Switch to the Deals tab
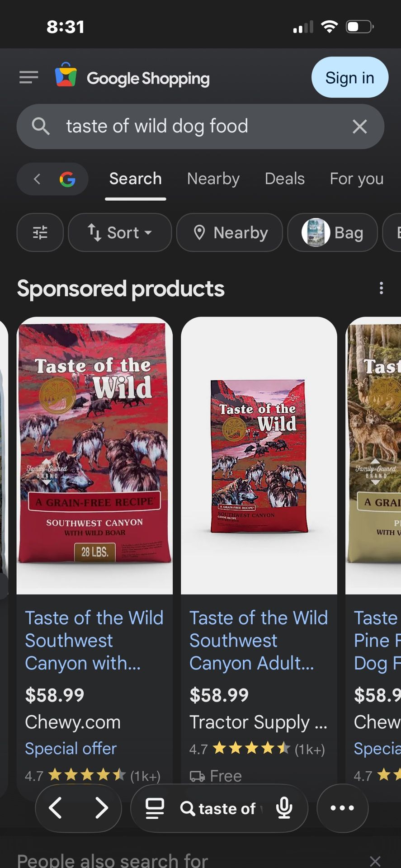This screenshot has height=868, width=401. 284,179
